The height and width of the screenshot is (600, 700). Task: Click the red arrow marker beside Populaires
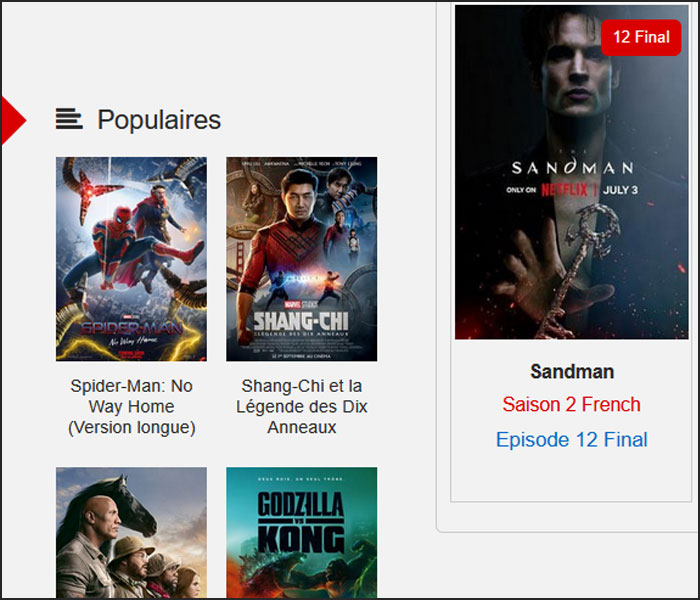13,120
